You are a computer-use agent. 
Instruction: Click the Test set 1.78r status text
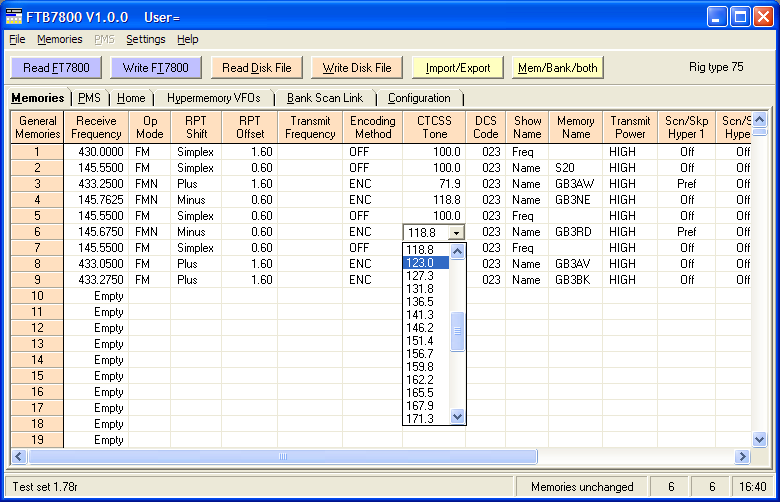[45, 487]
